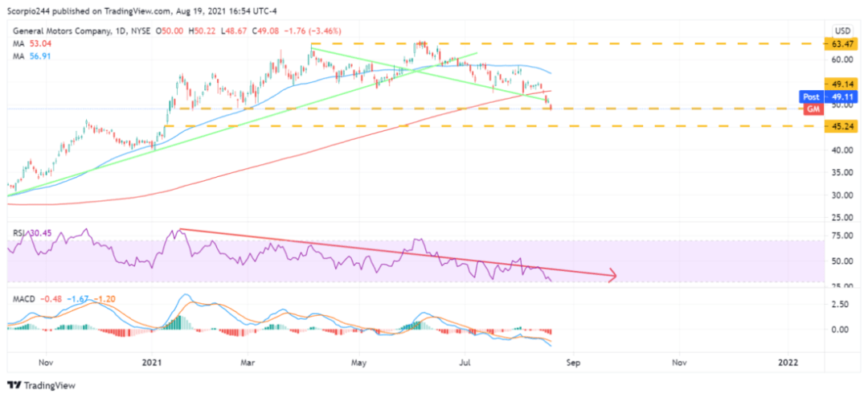This screenshot has width=868, height=398.
Task: Click the Sep marker on time axis
Action: pos(573,363)
